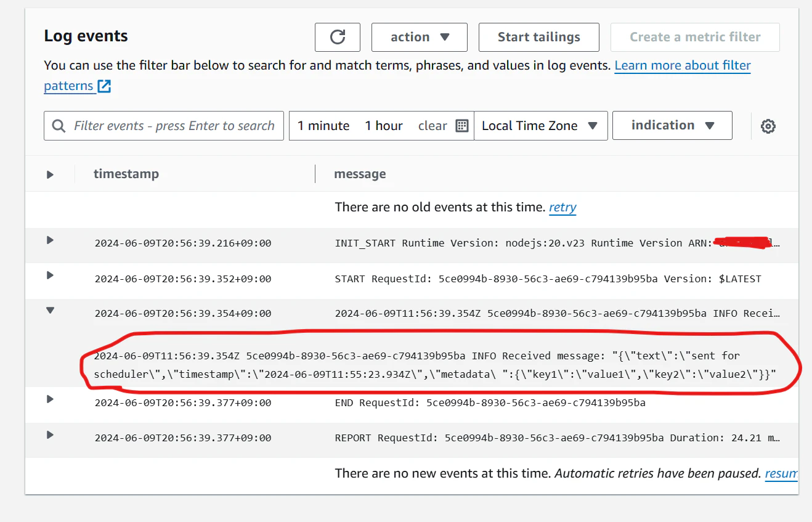Screen dimensions: 812x522
Task: Expand the INIT_START log event row
Action: pos(51,240)
